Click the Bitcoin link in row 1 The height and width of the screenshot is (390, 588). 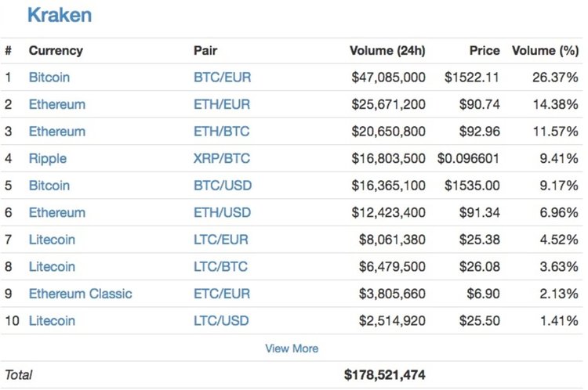[x=49, y=78]
